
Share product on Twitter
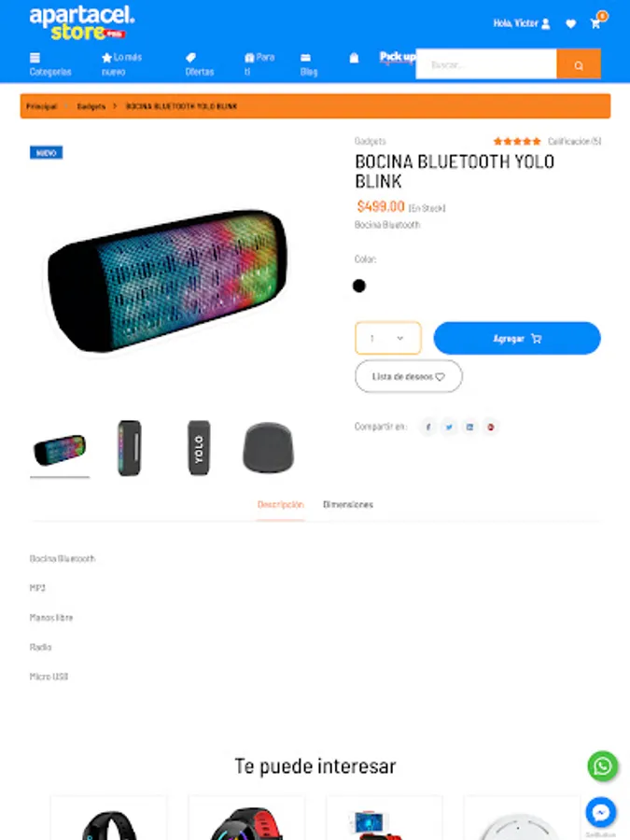click(x=449, y=427)
